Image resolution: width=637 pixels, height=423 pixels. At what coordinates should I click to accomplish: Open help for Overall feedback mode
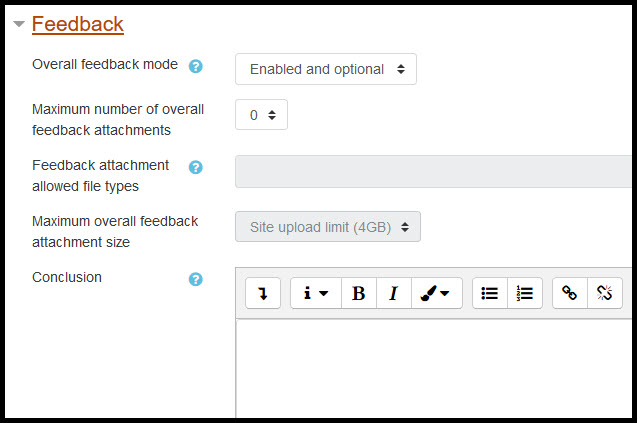tap(195, 66)
